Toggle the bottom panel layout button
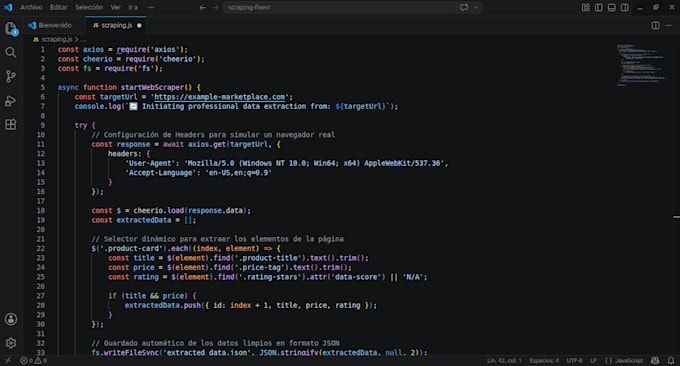 [x=611, y=7]
